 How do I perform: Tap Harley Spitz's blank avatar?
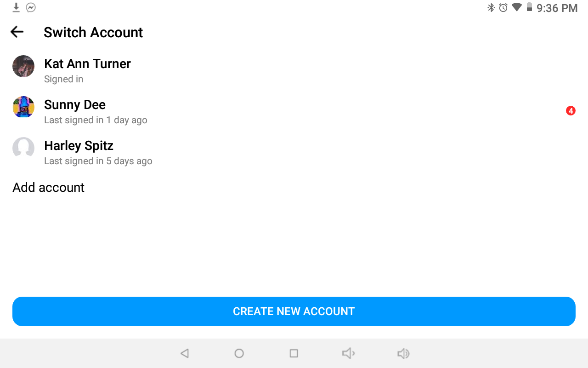click(23, 148)
